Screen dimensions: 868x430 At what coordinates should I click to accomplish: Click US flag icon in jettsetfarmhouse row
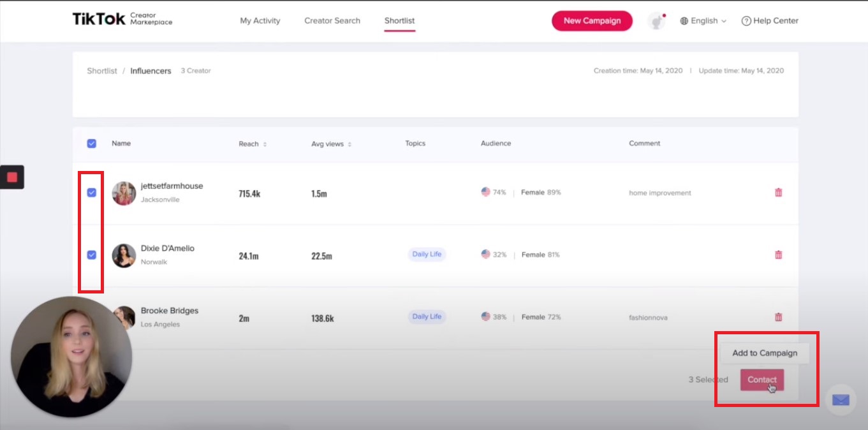(x=485, y=192)
